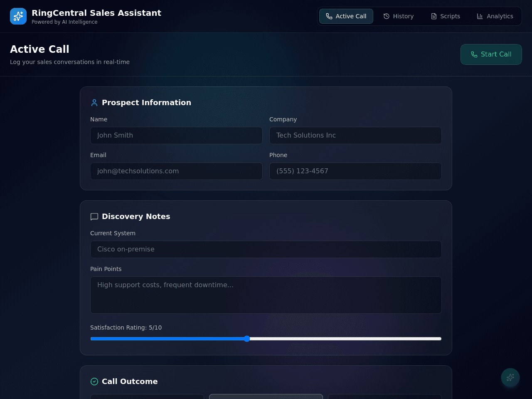Click the 'Call Outcome' section heading

pyautogui.click(x=130, y=382)
